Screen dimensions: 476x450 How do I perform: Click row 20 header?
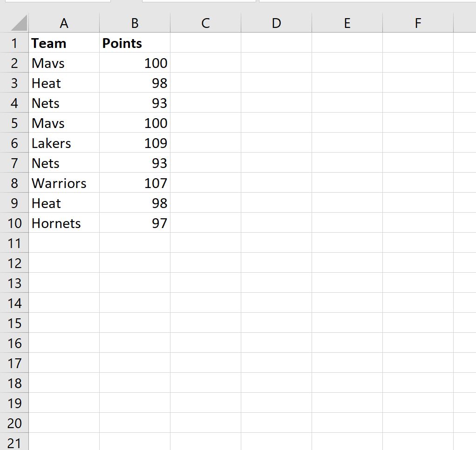(x=14, y=423)
